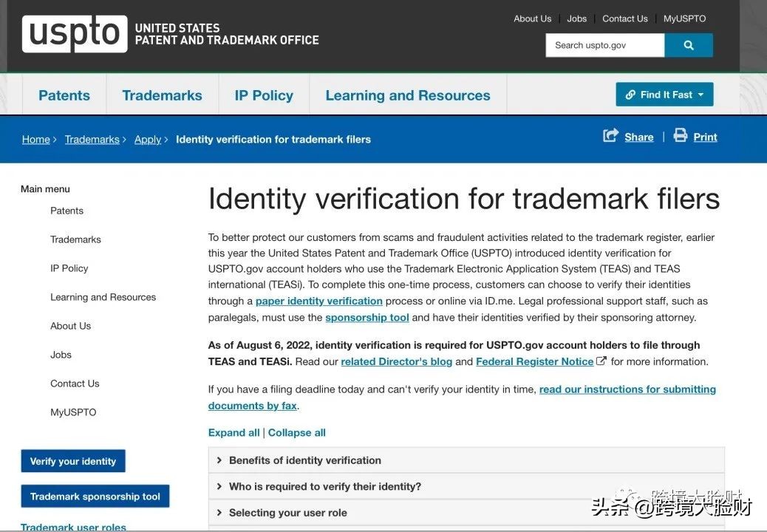Open the Patents navigation tab
This screenshot has width=767, height=532.
click(x=64, y=95)
